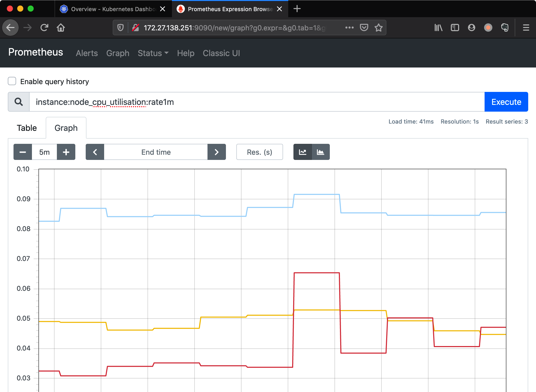The height and width of the screenshot is (392, 536).
Task: Focus the expression query input field
Action: coord(257,102)
